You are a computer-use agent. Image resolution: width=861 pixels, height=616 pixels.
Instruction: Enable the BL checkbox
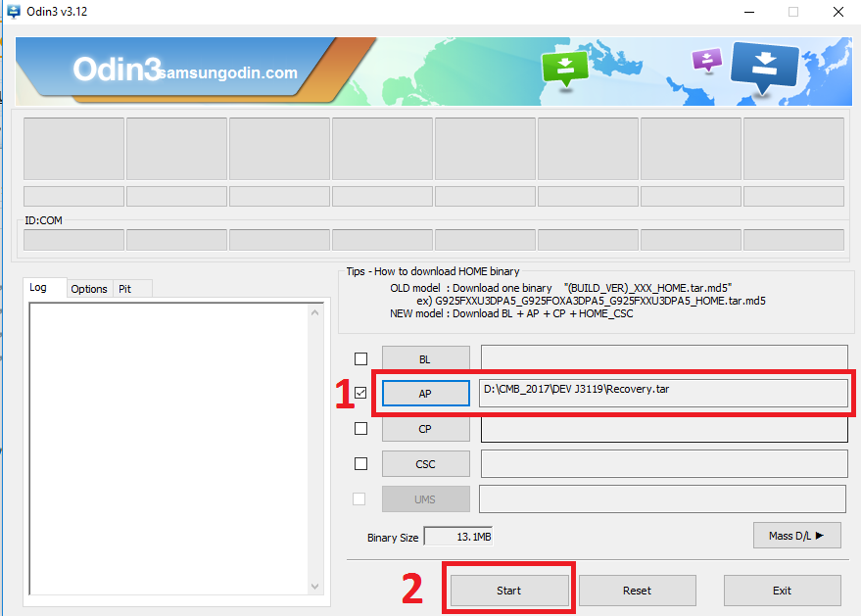(360, 358)
